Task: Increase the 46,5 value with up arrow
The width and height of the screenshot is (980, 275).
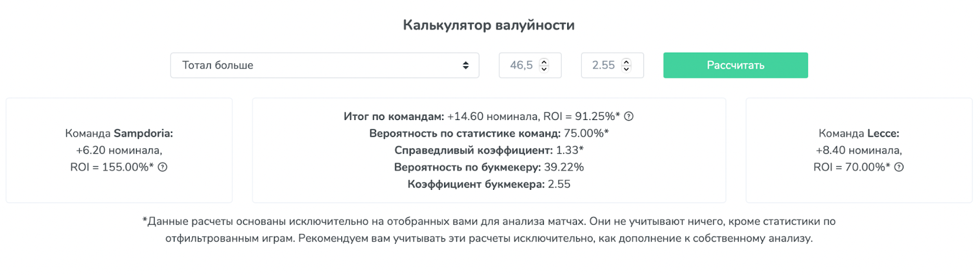Action: click(x=544, y=62)
